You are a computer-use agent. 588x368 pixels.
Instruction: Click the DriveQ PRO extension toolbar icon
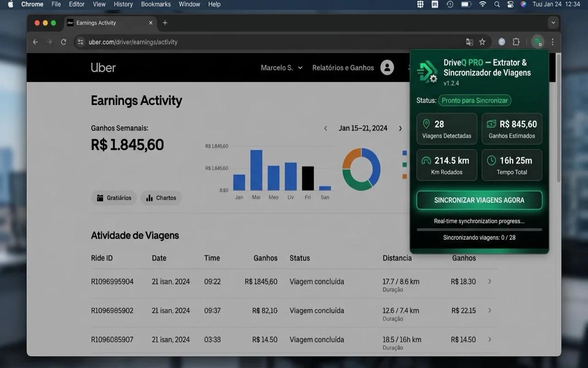click(537, 42)
